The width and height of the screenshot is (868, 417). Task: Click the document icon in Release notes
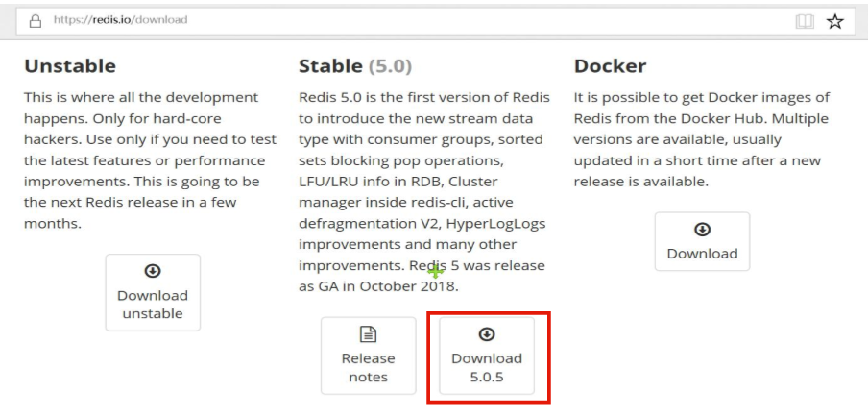(368, 334)
